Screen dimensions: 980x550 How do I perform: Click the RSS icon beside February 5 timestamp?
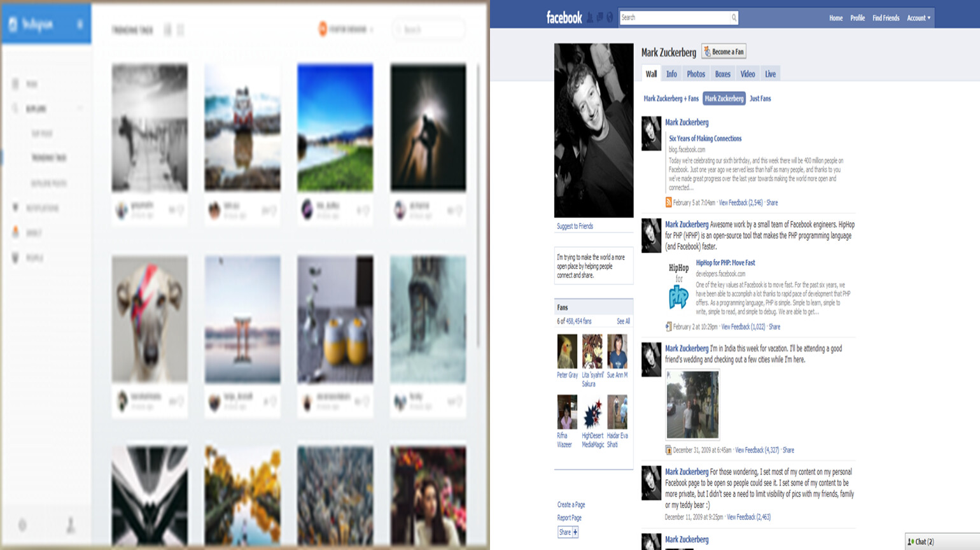(668, 202)
